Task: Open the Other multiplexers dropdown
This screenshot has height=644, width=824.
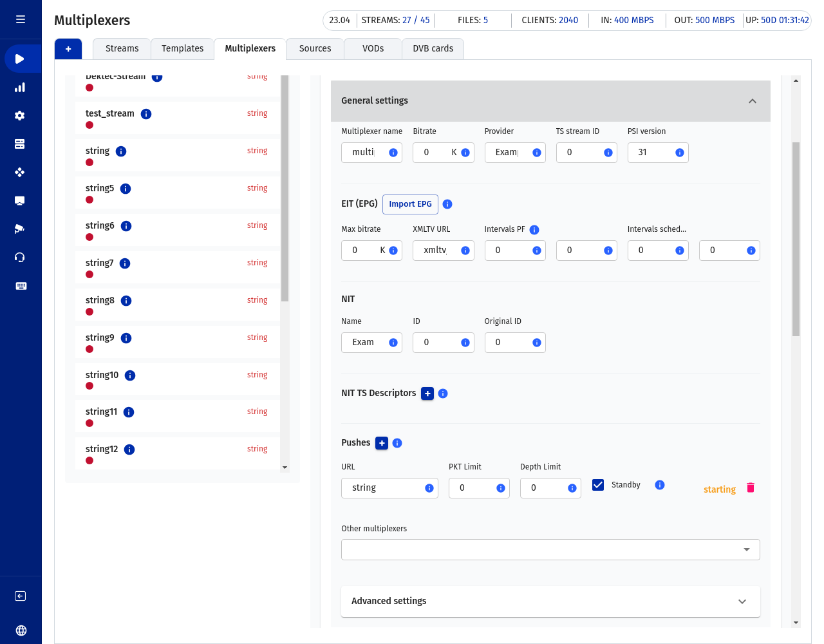Action: tap(550, 549)
